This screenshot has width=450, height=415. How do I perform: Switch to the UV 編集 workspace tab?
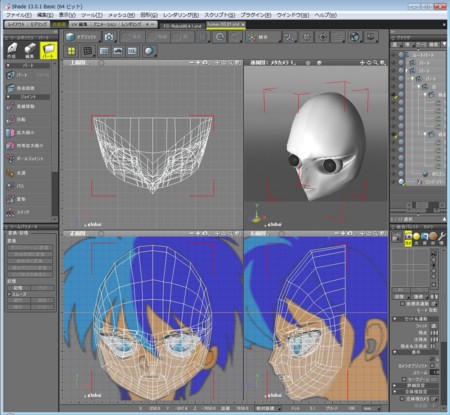[79, 25]
